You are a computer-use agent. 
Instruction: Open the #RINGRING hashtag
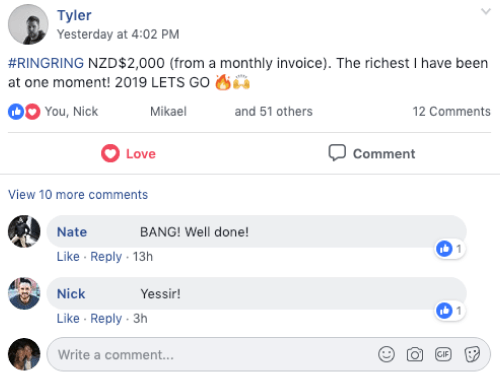coord(46,63)
